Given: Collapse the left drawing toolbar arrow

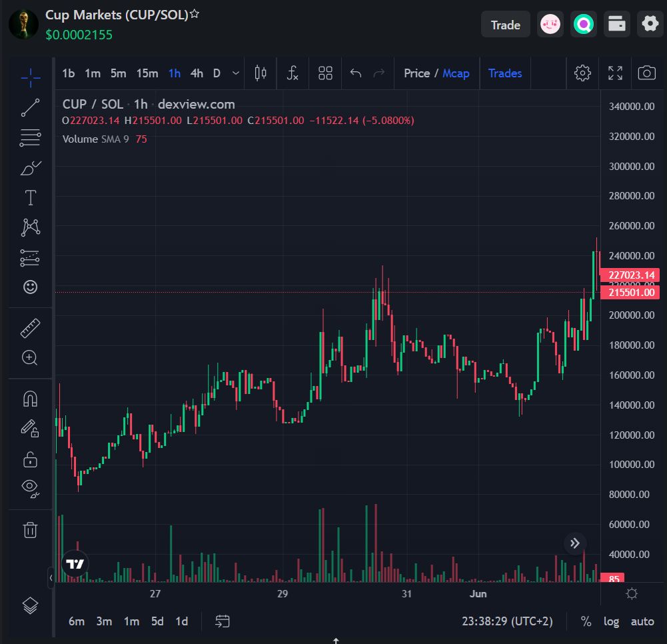Looking at the screenshot, I should tap(51, 577).
